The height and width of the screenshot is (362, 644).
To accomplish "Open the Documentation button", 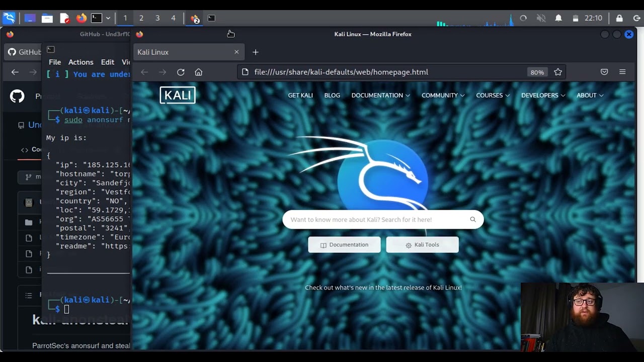I will click(344, 245).
